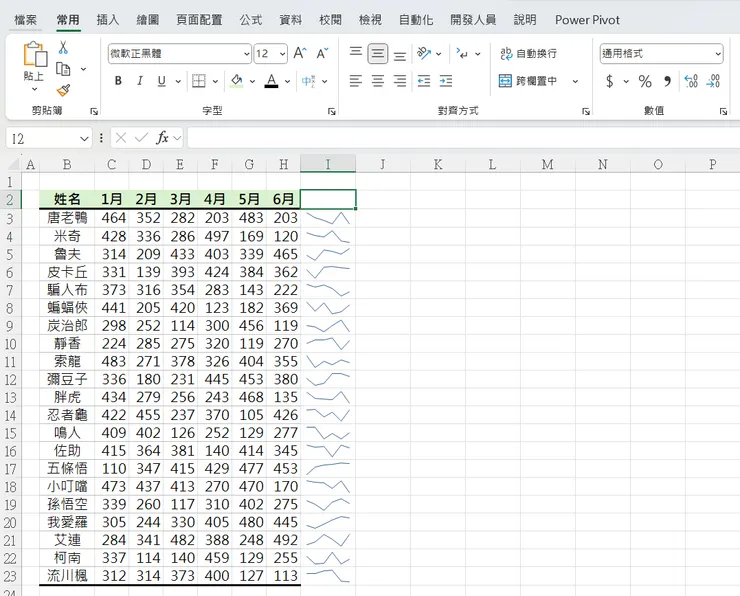
Task: Click the Fill Color paint bucket icon
Action: click(236, 81)
